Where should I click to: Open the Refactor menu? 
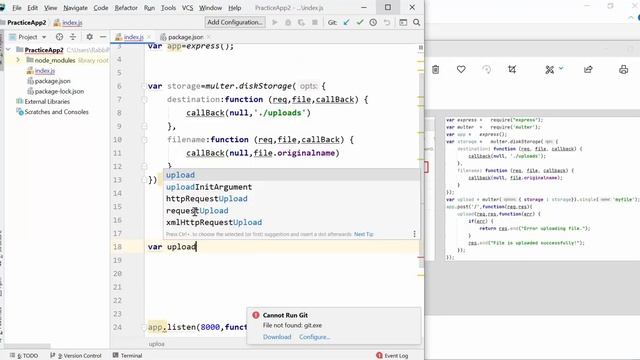tap(126, 8)
